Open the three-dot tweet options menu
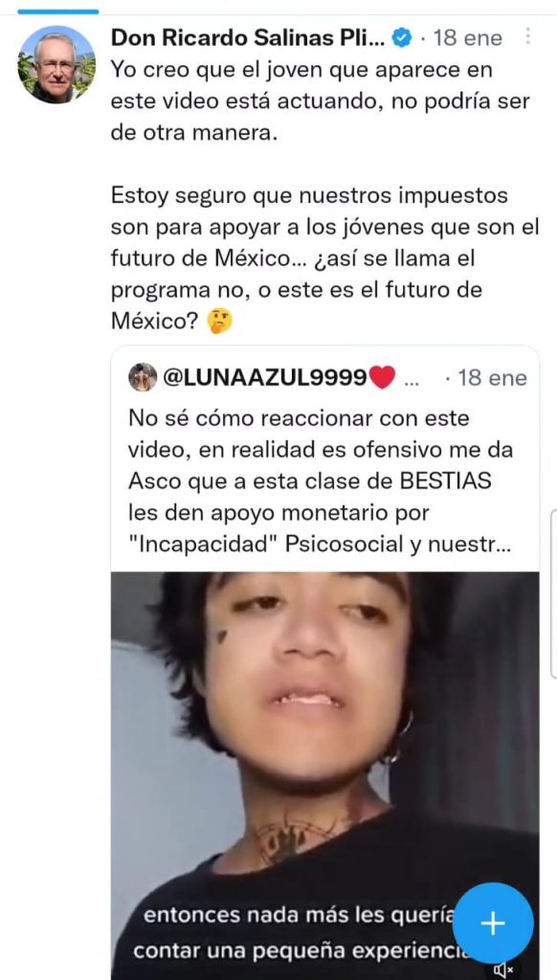This screenshot has width=557, height=980. 528,37
